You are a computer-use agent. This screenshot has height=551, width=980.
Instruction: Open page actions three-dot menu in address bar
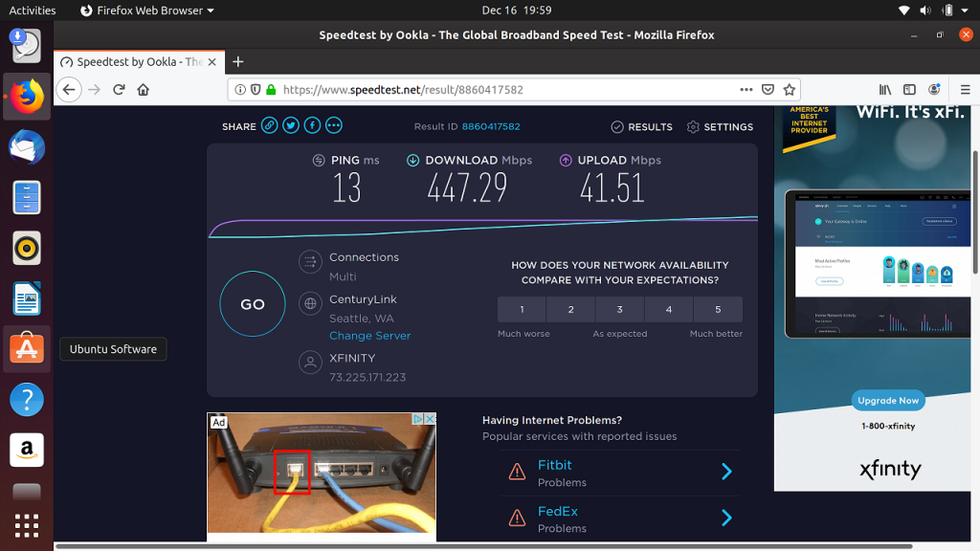[x=746, y=90]
